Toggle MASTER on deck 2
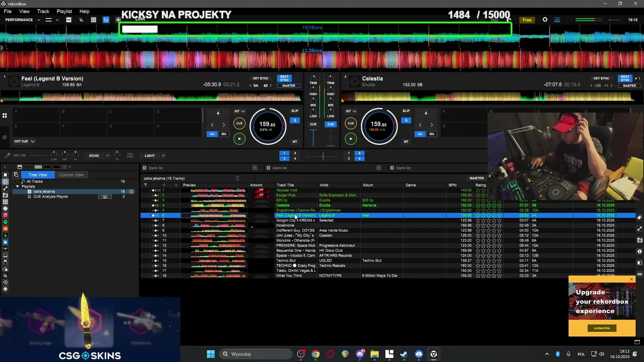The image size is (644, 362). (x=629, y=85)
